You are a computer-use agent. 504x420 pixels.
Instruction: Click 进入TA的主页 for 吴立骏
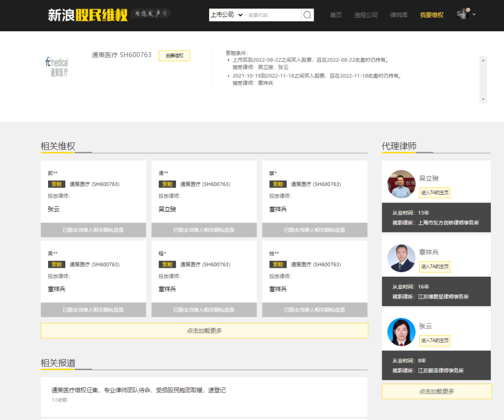434,192
